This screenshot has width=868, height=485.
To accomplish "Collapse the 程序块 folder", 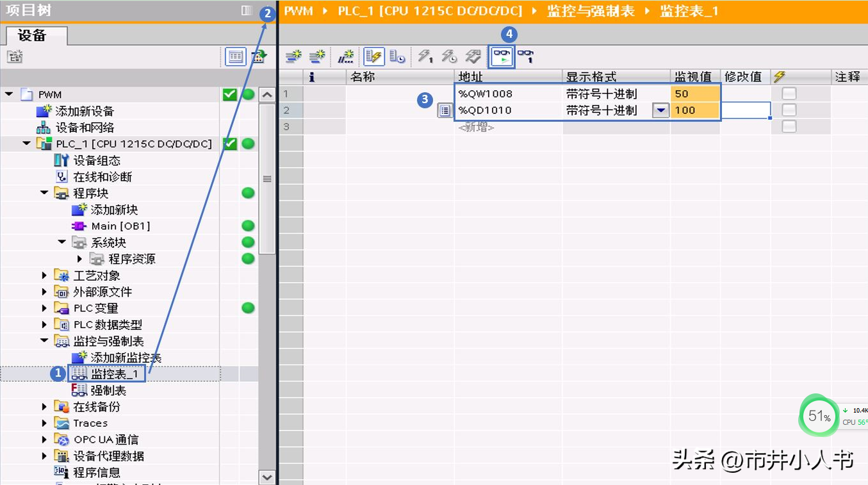I will [44, 193].
